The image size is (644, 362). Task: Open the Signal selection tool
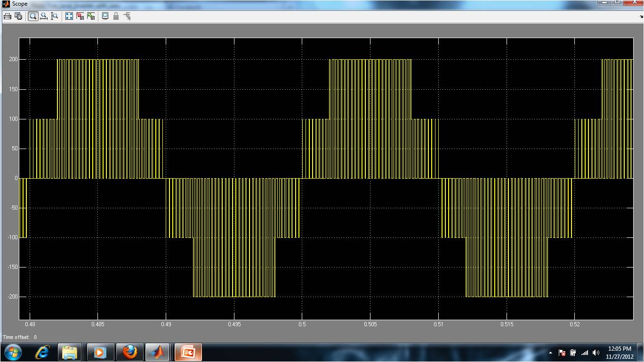127,16
